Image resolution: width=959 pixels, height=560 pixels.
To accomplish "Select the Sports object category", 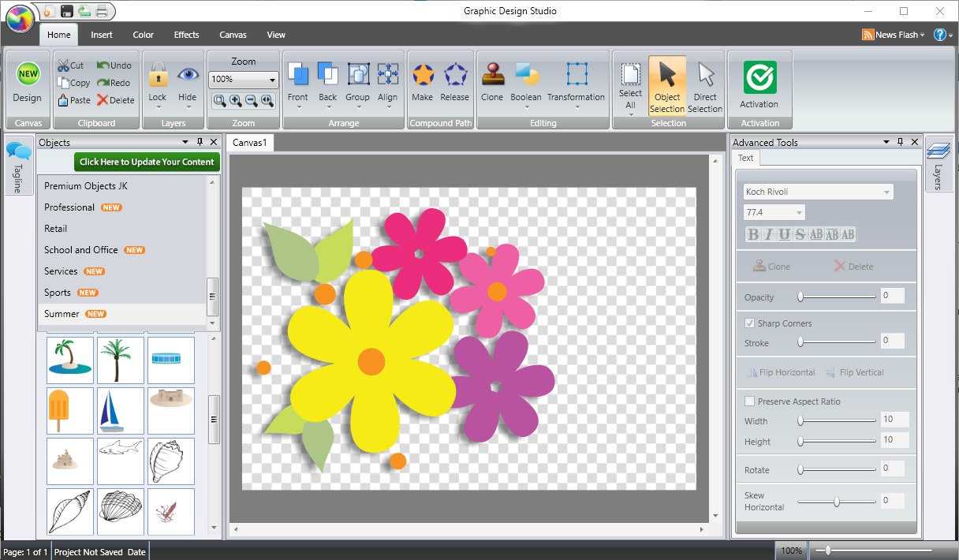I will (58, 293).
